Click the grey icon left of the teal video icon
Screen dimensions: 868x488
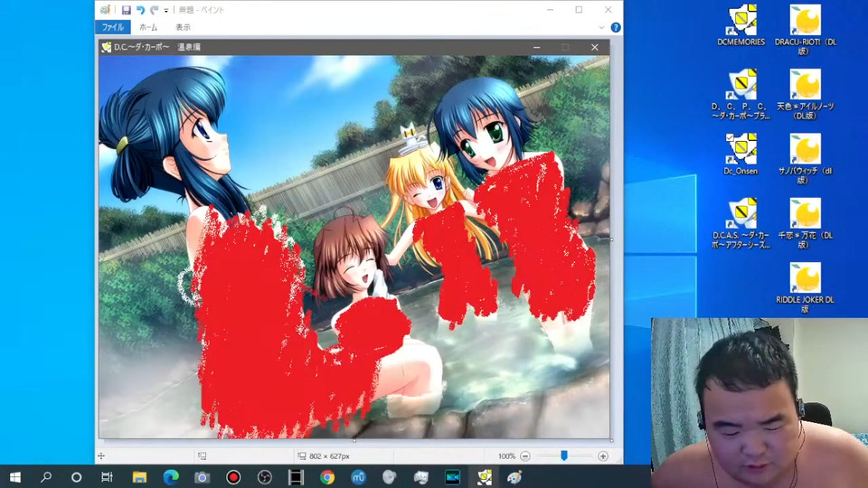(420, 477)
